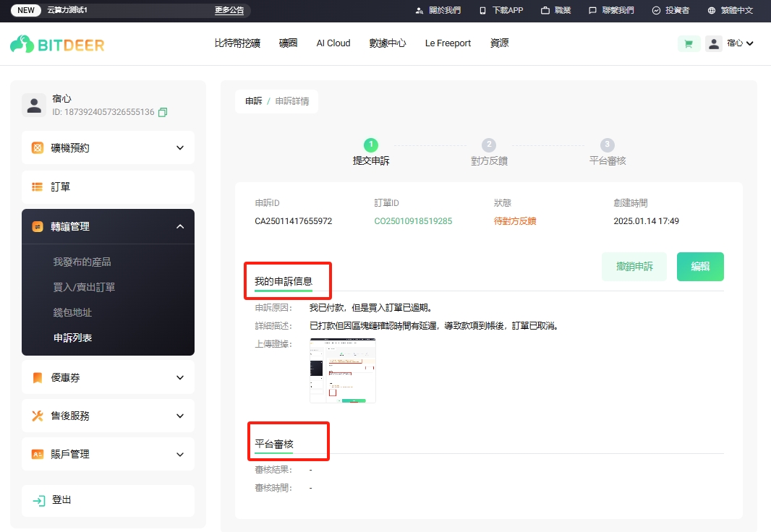Image resolution: width=771 pixels, height=532 pixels.
Task: Click the 投資者 check-circle icon
Action: click(x=656, y=10)
